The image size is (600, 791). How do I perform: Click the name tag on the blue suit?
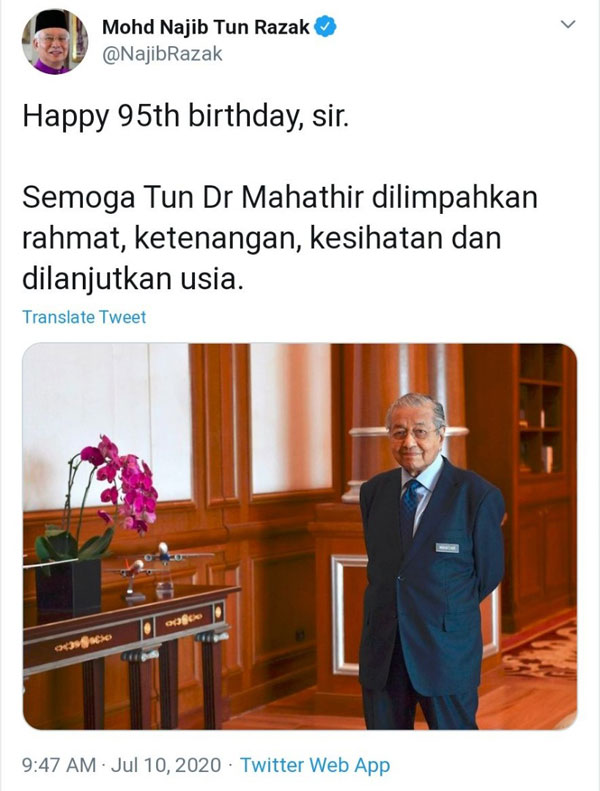(447, 547)
